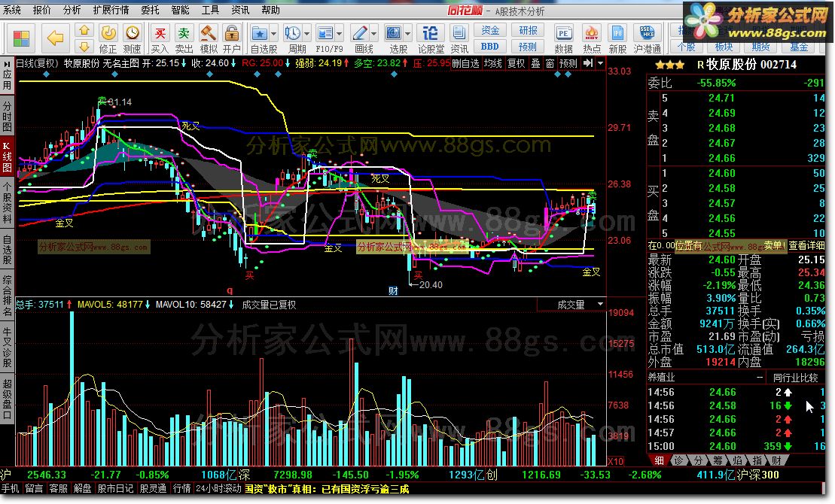Open the 数据 PE data icon
The image size is (835, 504).
point(563,38)
